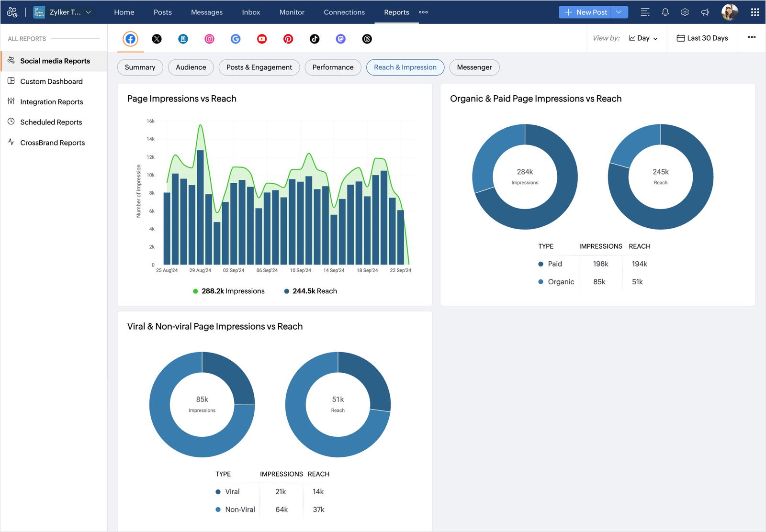Click the notifications bell icon
766x532 pixels.
click(x=665, y=12)
